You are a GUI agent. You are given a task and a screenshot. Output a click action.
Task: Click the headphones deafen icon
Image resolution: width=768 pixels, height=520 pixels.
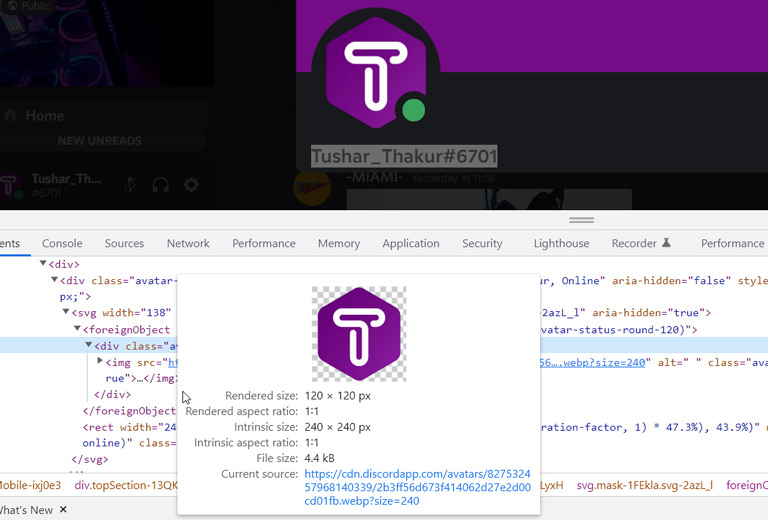161,185
